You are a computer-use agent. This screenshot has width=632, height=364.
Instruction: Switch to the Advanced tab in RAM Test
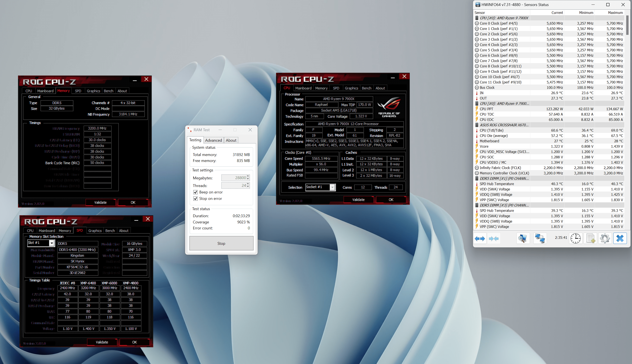[x=213, y=140]
